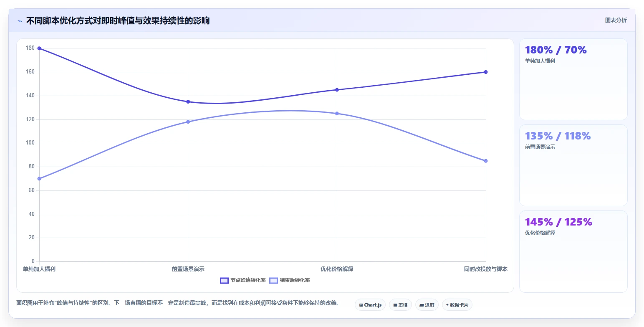Click the y-axis value 180
Viewport: 644px width, 327px height.
[x=30, y=48]
